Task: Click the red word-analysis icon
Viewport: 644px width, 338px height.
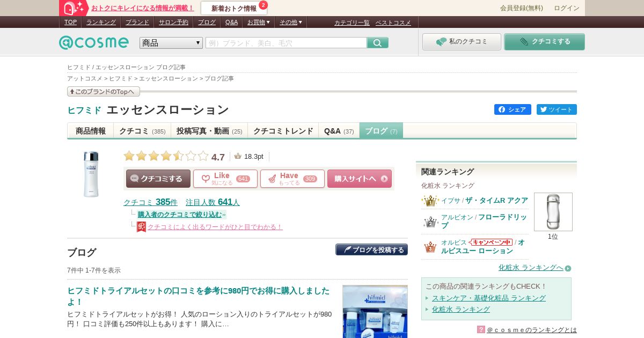Action: pyautogui.click(x=141, y=227)
